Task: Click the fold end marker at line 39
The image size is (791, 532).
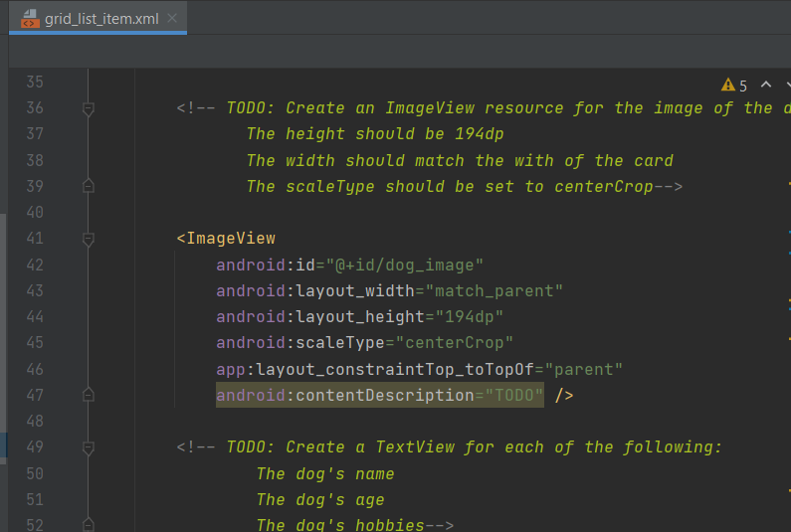Action: [x=89, y=186]
